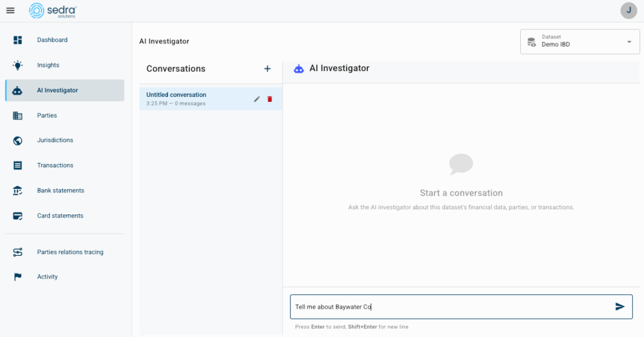Viewport: 644px width, 337px height.
Task: Focus the message text input field
Action: click(x=450, y=307)
